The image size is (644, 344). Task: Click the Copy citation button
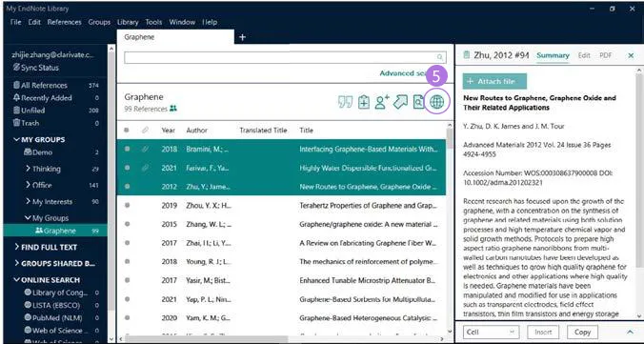[x=582, y=332]
